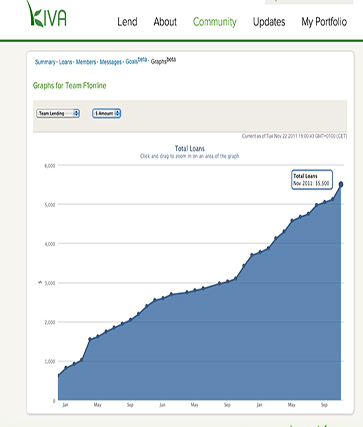The height and width of the screenshot is (427, 363).
Task: Go to the About page
Action: [x=165, y=22]
